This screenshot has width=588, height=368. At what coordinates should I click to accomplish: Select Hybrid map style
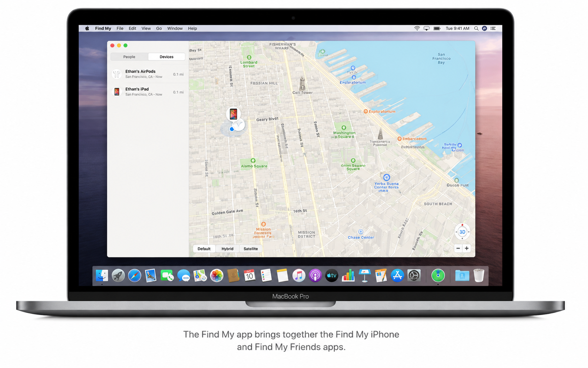click(x=227, y=249)
